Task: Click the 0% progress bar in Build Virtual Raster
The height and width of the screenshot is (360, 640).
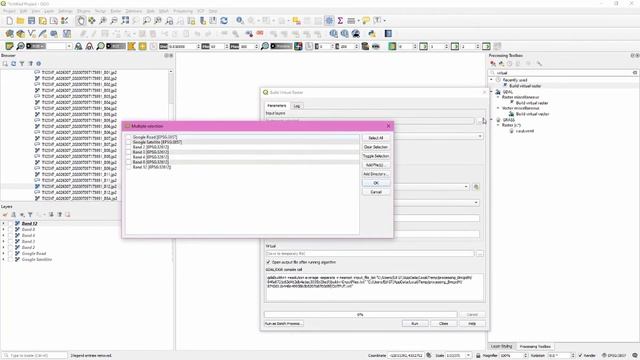Action: click(x=360, y=315)
